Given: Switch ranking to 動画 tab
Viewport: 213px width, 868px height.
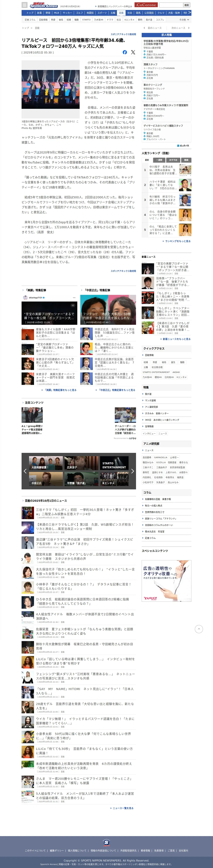Looking at the screenshot, I should (186, 160).
